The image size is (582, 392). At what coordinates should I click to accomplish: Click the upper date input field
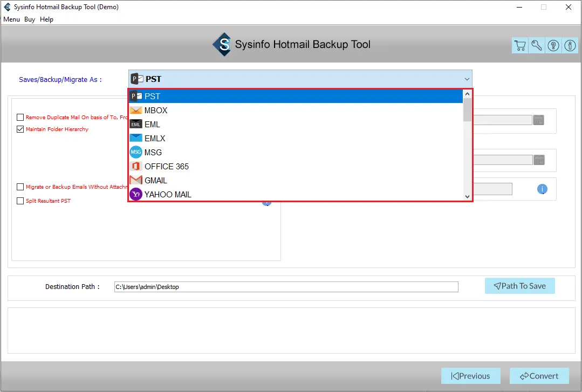503,120
